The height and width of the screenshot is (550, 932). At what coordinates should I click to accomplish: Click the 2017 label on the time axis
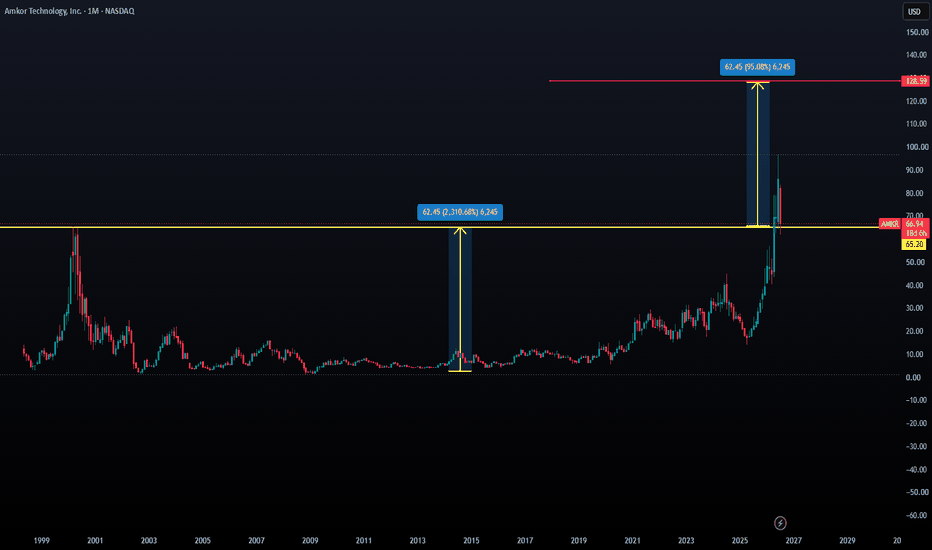coord(525,540)
